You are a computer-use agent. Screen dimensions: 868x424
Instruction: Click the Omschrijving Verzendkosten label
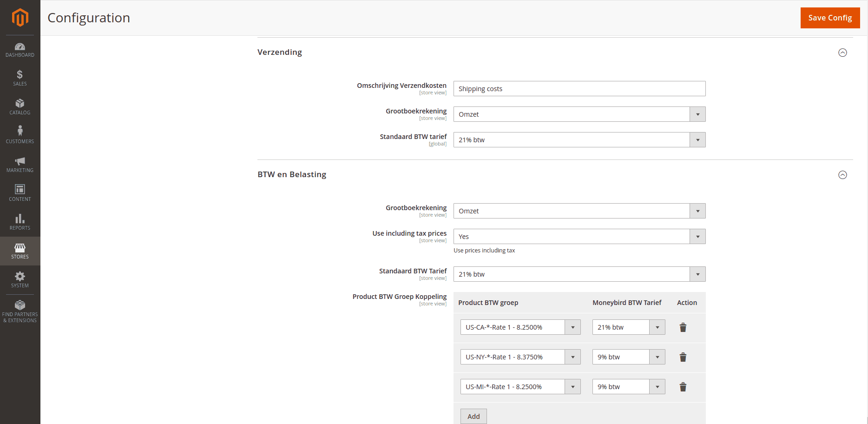(x=401, y=86)
